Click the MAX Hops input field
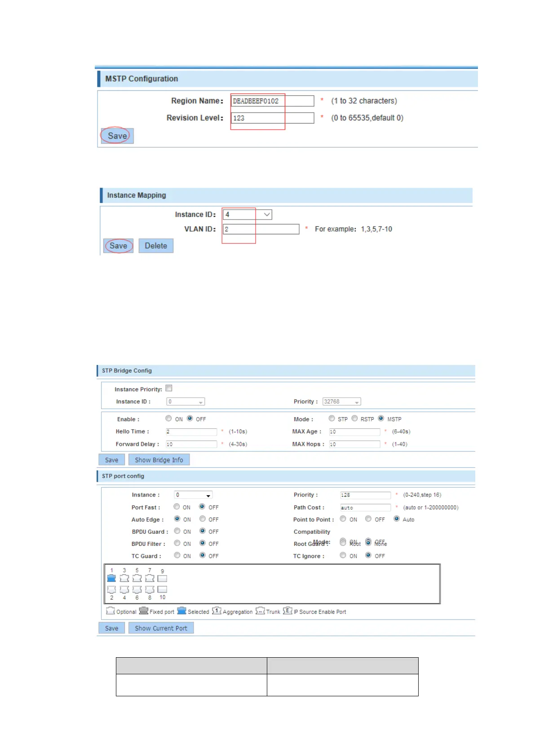The height and width of the screenshot is (756, 535). click(354, 444)
